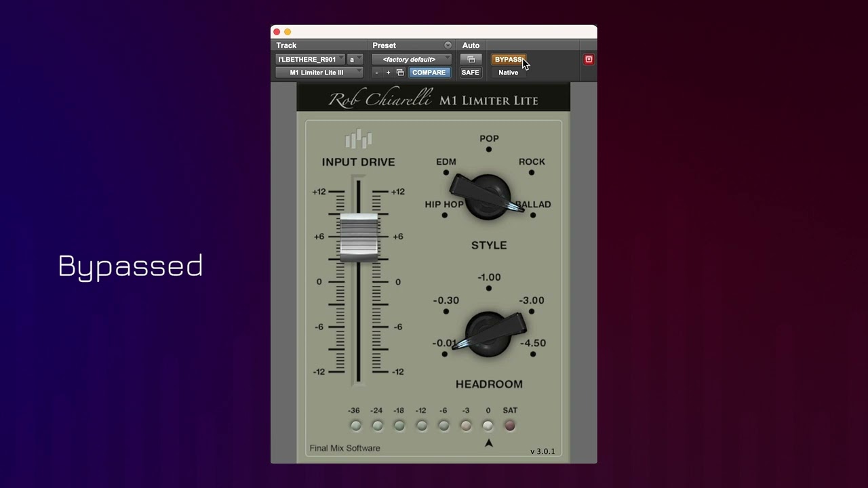Open the plug-in automation enable dialog icon
This screenshot has width=868, height=488.
coord(471,60)
